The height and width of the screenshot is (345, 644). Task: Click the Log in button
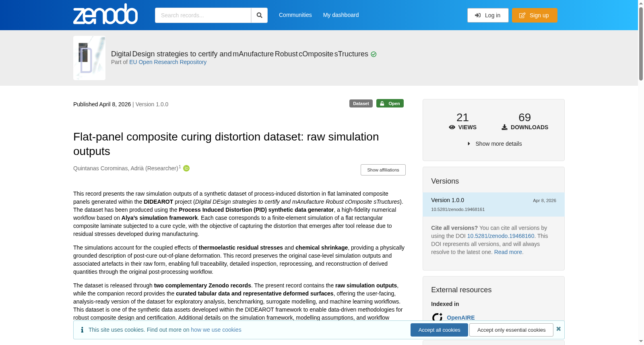tap(488, 15)
